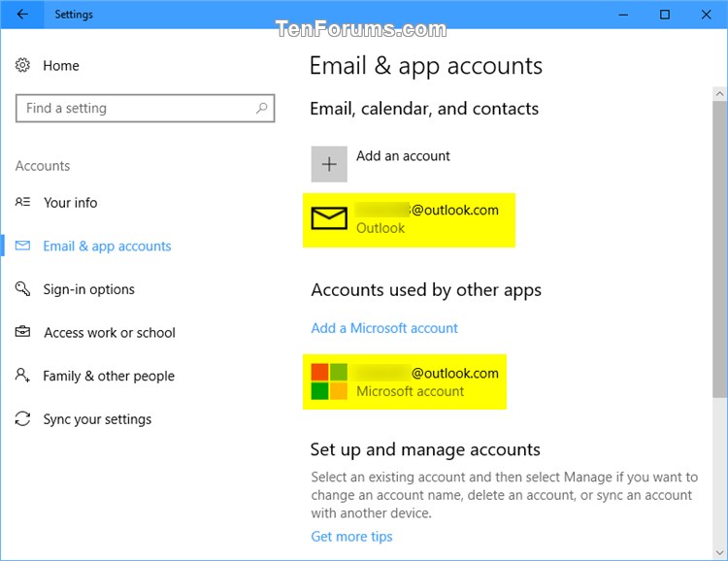The height and width of the screenshot is (561, 728).
Task: Open the Your info section
Action: tap(70, 203)
